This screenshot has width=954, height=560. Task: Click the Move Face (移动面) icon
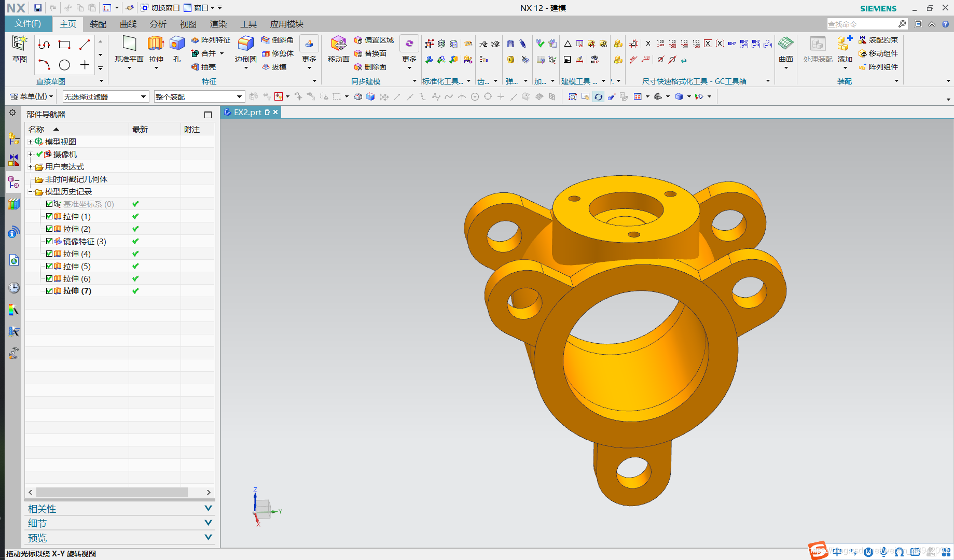coord(338,44)
